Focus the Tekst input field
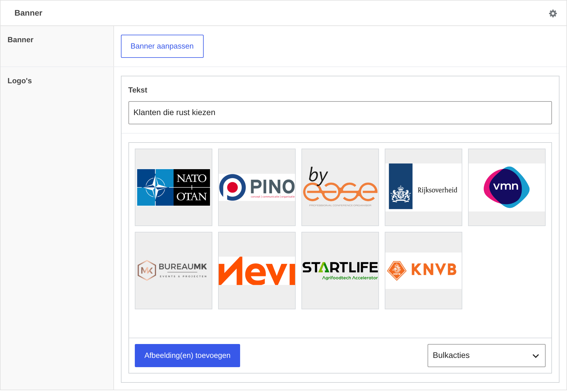Viewport: 567px width, 392px height. point(340,113)
